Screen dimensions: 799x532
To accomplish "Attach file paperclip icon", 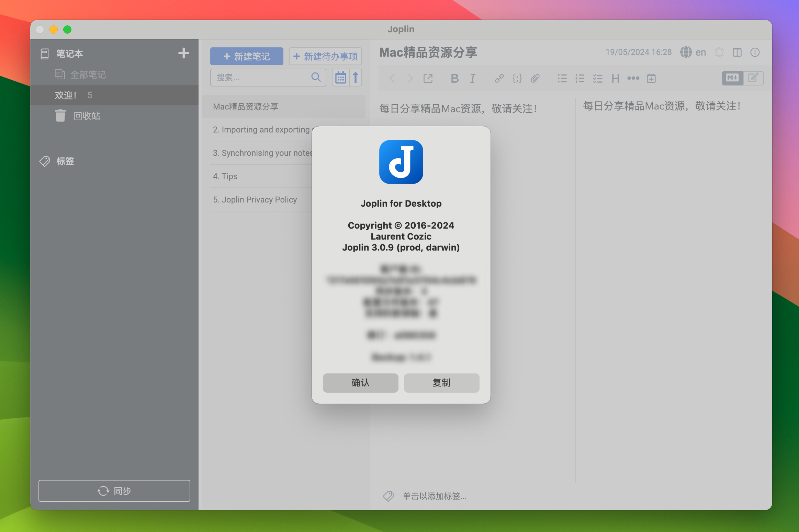I will 535,79.
